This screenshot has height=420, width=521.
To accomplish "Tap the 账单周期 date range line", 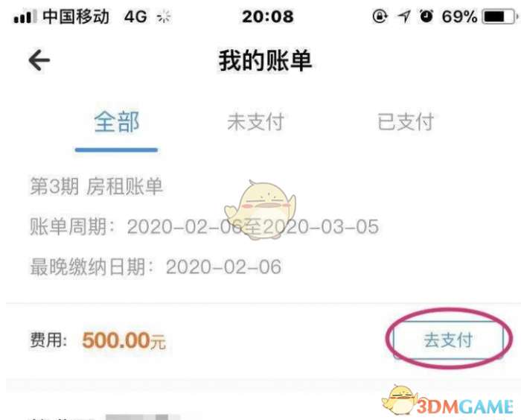I will (x=205, y=227).
